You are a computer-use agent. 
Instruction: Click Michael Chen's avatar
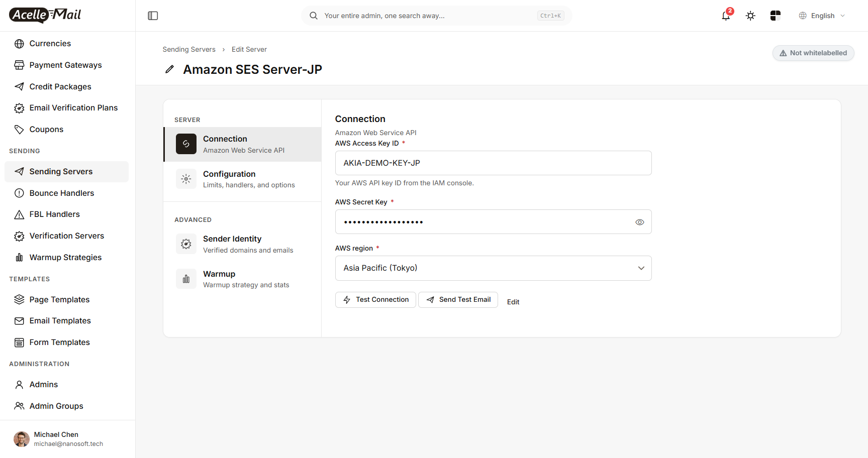pyautogui.click(x=22, y=439)
